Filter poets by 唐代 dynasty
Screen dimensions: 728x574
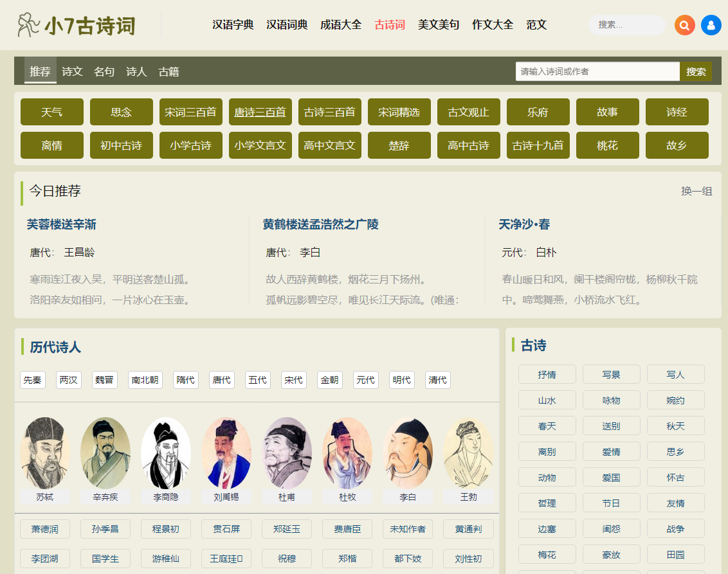(222, 380)
